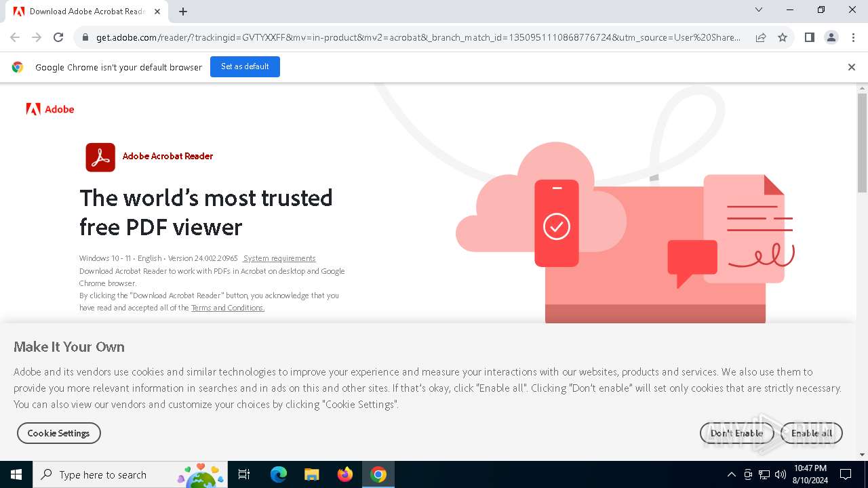
Task: Open the browser side panel icon
Action: (x=809, y=37)
